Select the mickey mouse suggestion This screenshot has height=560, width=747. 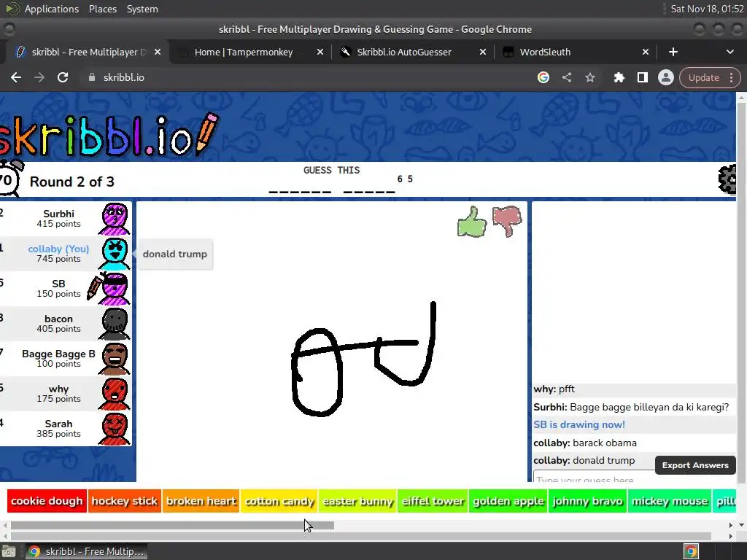pos(670,501)
